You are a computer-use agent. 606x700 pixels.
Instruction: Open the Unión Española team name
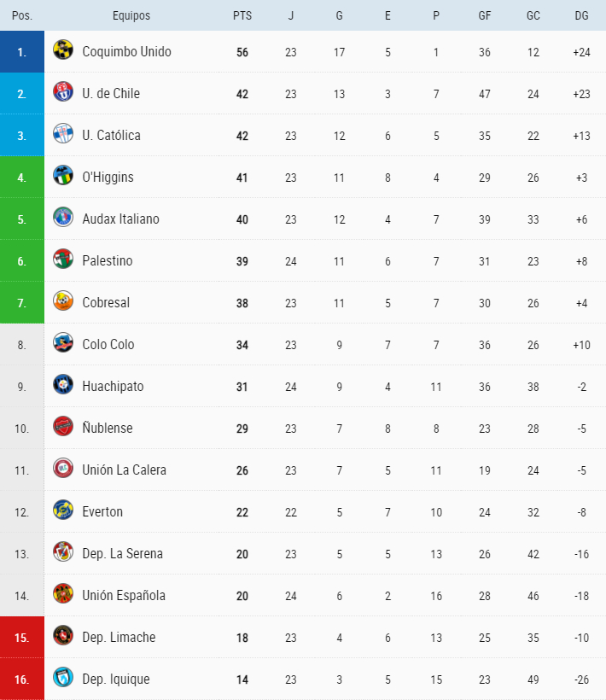click(x=124, y=595)
